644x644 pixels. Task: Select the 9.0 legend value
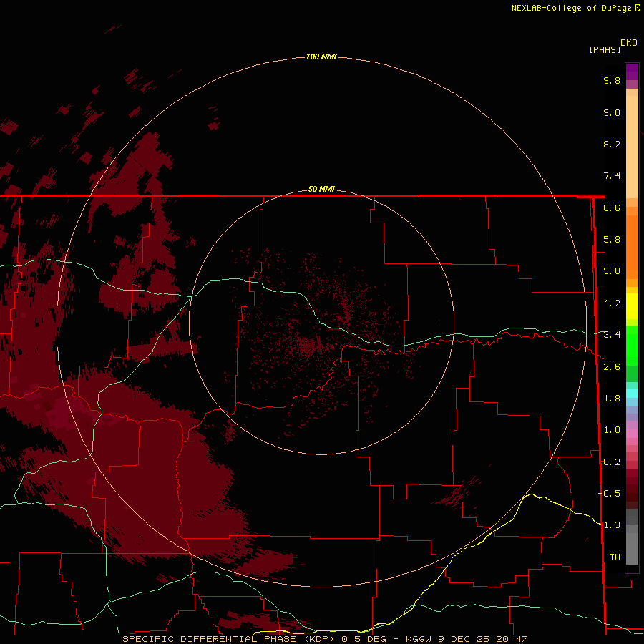(x=612, y=112)
